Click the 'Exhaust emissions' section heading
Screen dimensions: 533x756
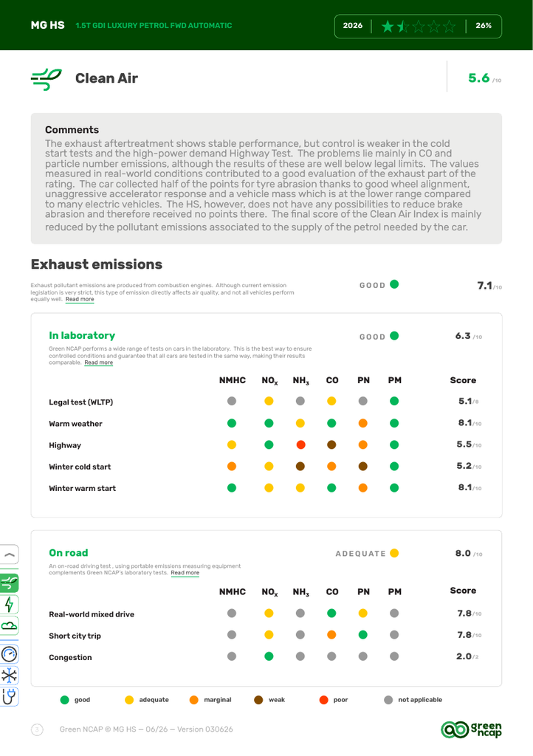pos(97,264)
